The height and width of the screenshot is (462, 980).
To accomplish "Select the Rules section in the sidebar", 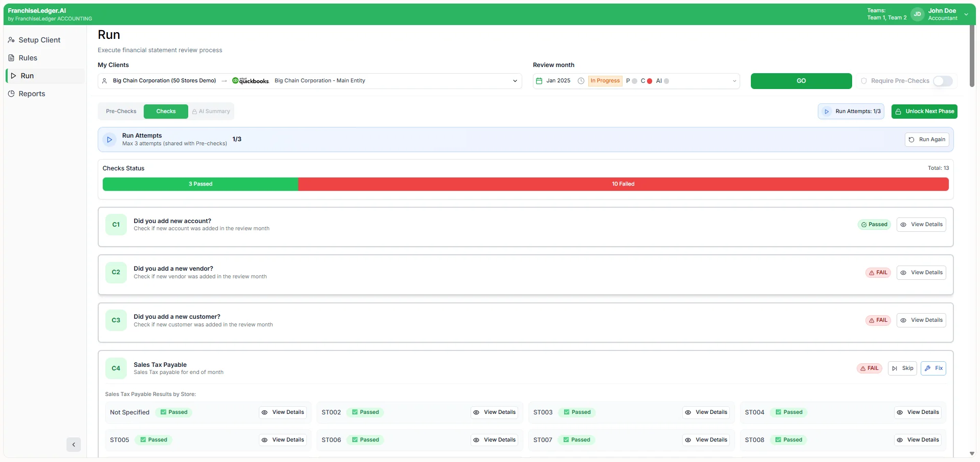I will coord(28,57).
